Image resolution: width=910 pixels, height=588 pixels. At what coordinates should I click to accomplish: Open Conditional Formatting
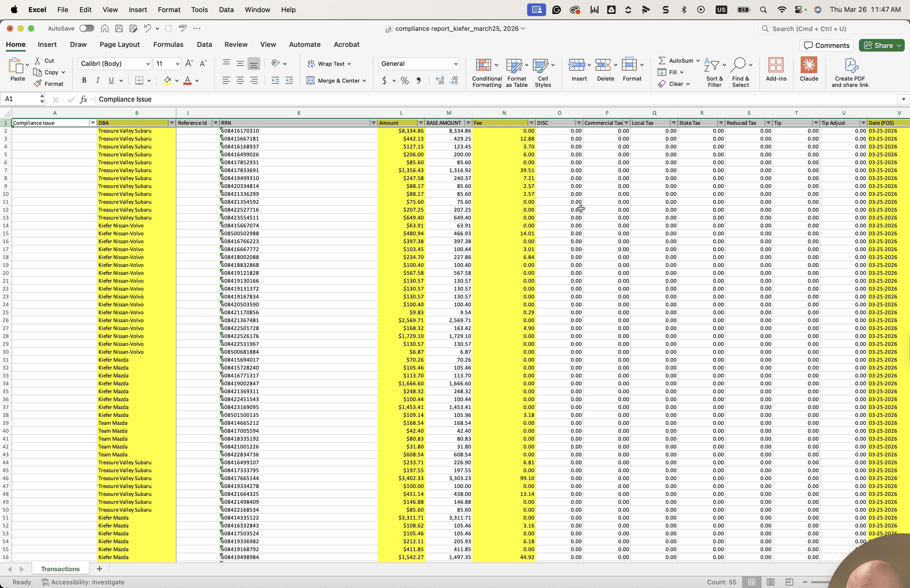click(x=487, y=73)
